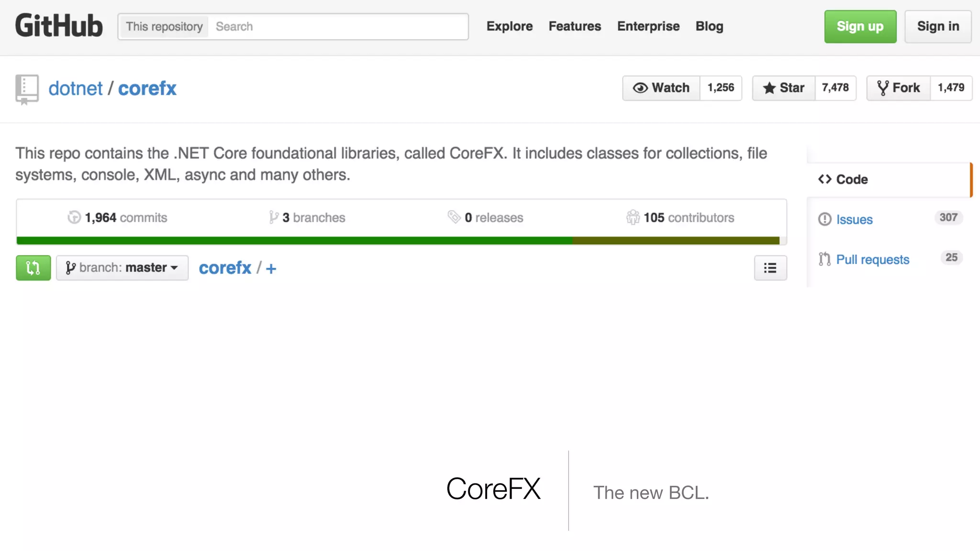
Task: Click the green compare and review icon button
Action: [x=33, y=268]
